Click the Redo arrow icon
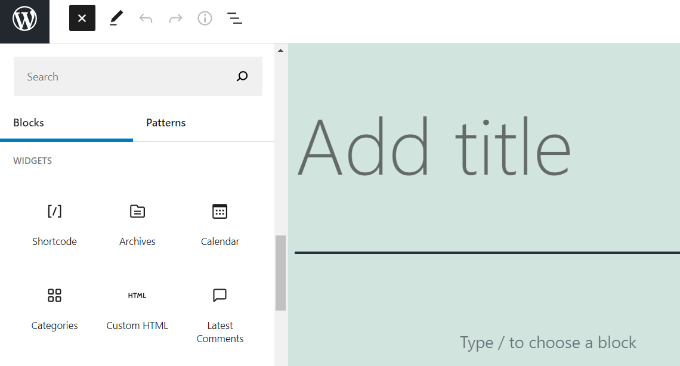Image resolution: width=680 pixels, height=366 pixels. click(176, 19)
